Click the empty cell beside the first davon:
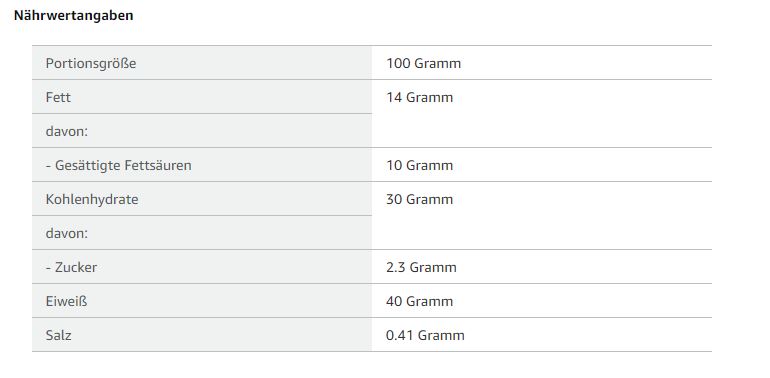The height and width of the screenshot is (378, 770). click(x=542, y=131)
